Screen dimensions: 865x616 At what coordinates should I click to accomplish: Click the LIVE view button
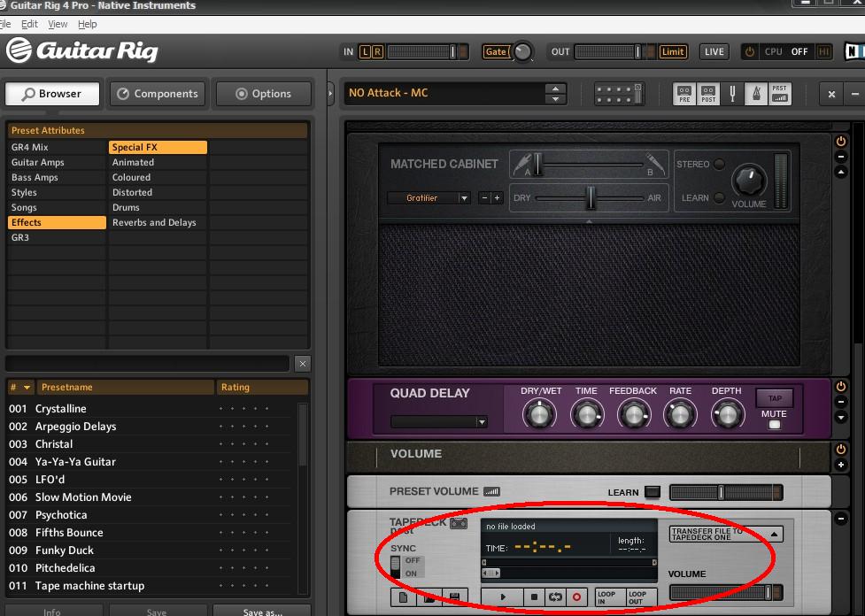point(714,52)
